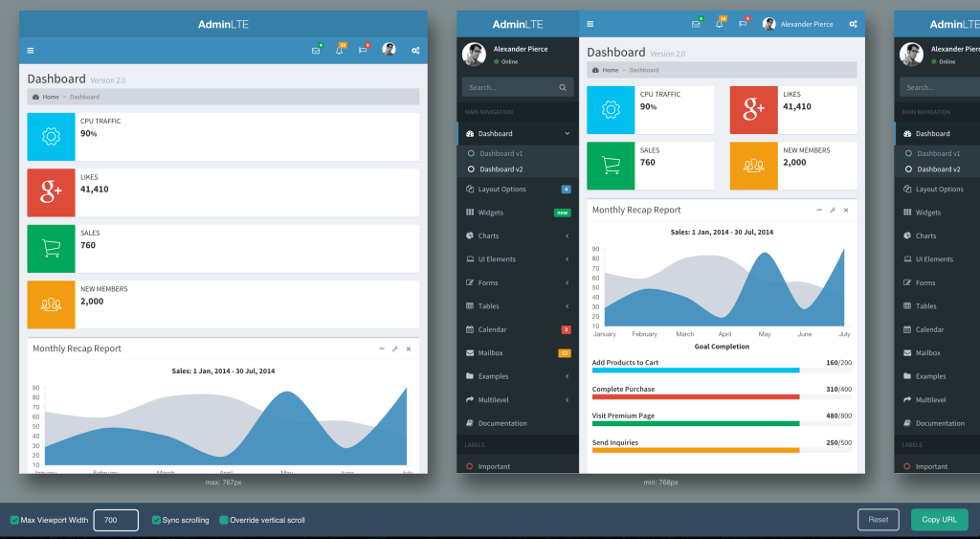Click the Reset button
The height and width of the screenshot is (539, 980).
pos(878,520)
